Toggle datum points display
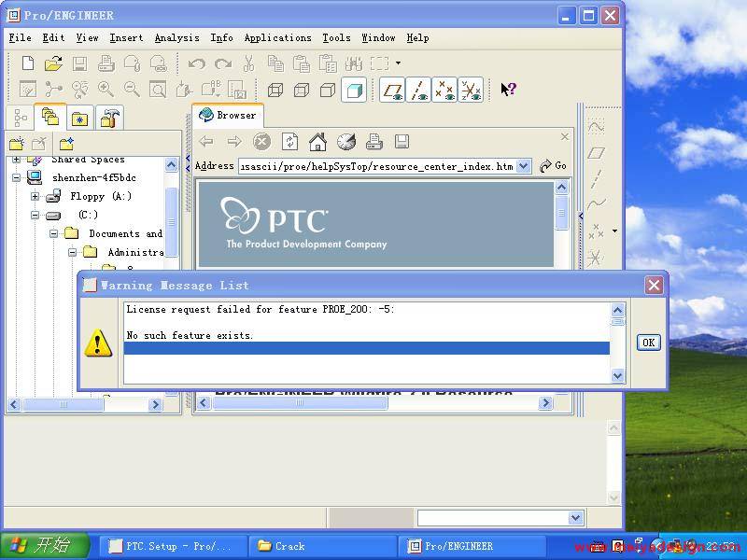The image size is (747, 560). 444,90
